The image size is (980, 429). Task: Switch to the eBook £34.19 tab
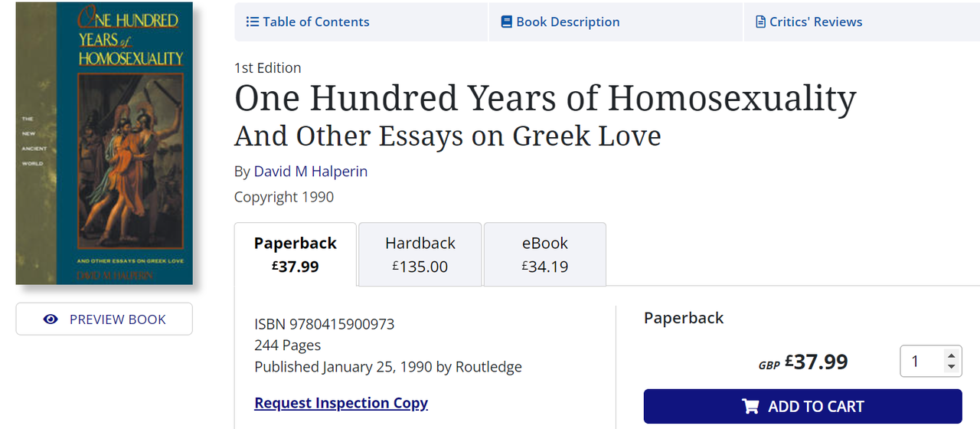coord(545,254)
